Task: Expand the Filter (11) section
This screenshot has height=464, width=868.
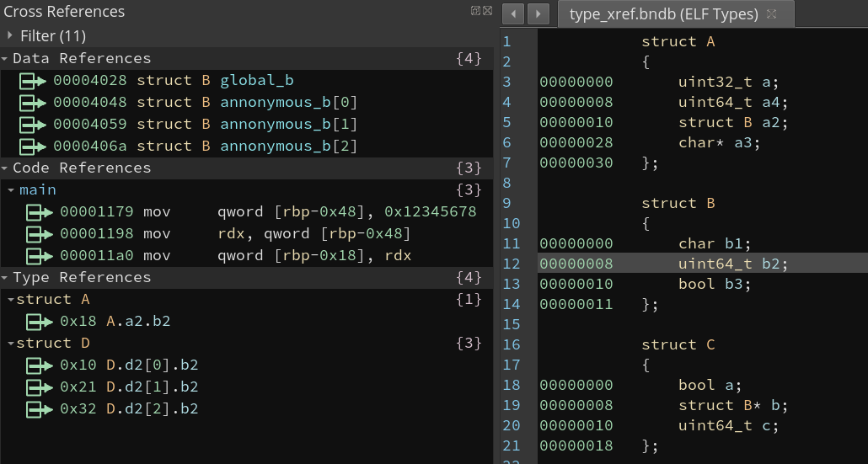Action: 10,35
